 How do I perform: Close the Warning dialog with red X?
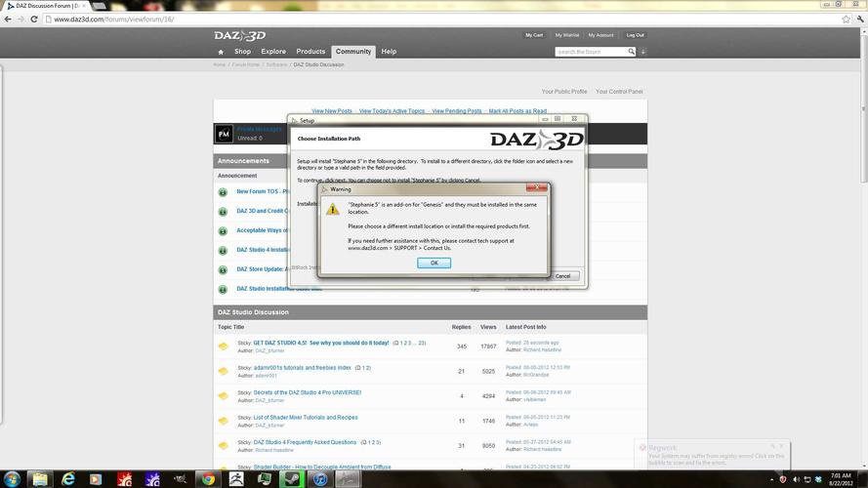(536, 187)
